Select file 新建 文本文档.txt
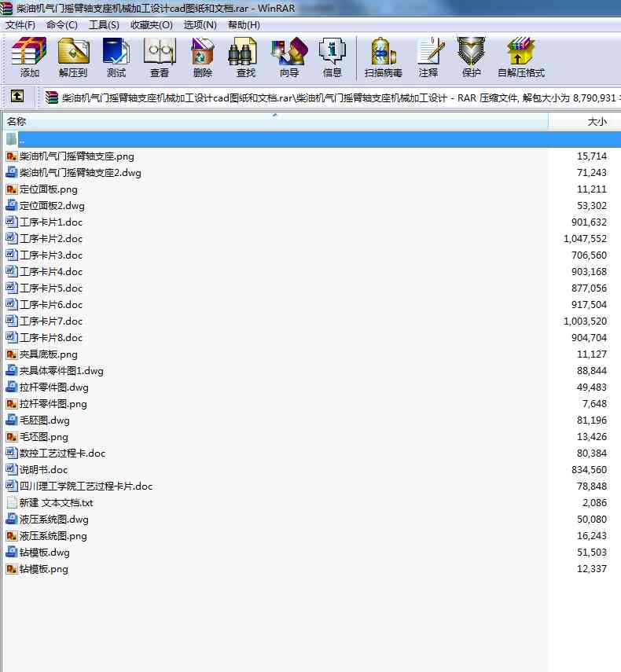This screenshot has height=672, width=621. tap(56, 503)
